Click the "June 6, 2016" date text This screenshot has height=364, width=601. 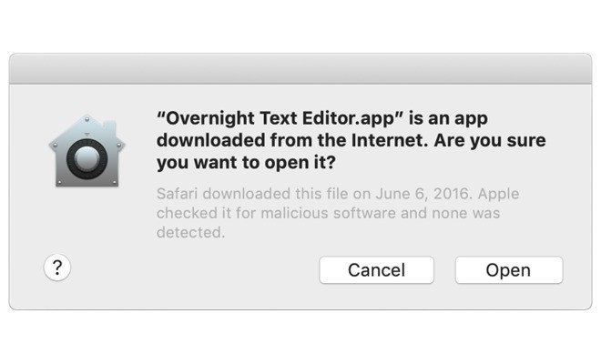pyautogui.click(x=423, y=194)
